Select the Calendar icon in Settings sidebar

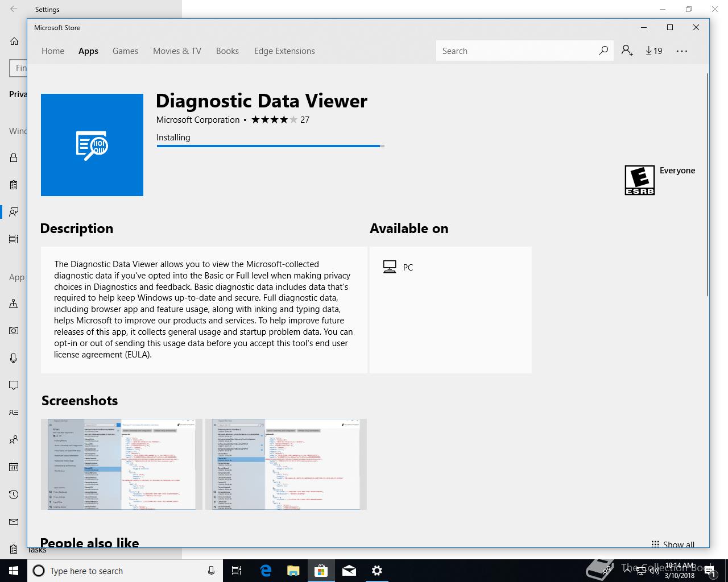coord(14,467)
